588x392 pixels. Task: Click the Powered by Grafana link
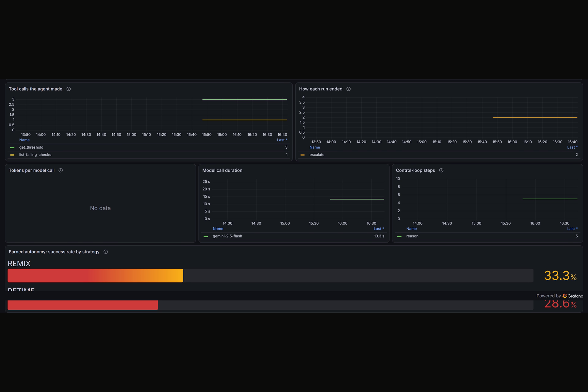560,296
